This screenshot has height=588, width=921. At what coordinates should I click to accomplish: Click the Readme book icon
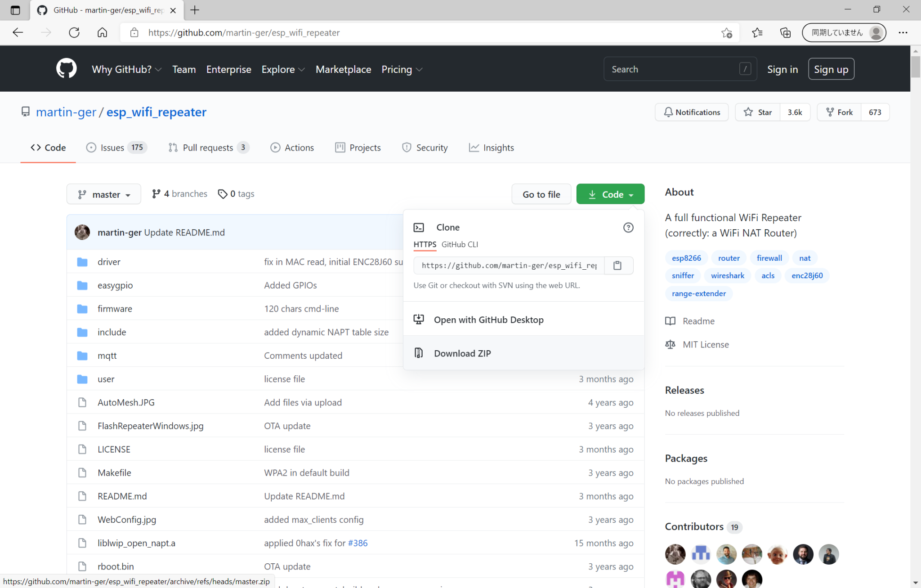(670, 321)
